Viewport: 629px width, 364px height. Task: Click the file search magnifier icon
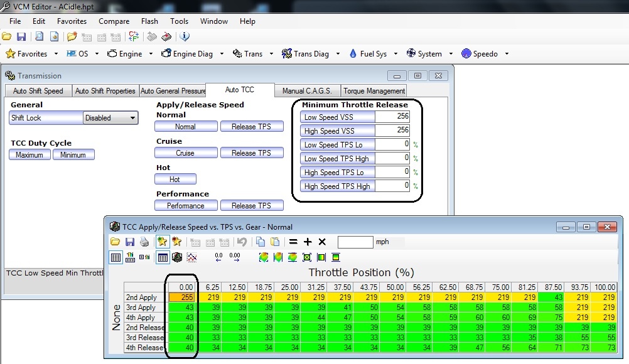click(x=40, y=37)
